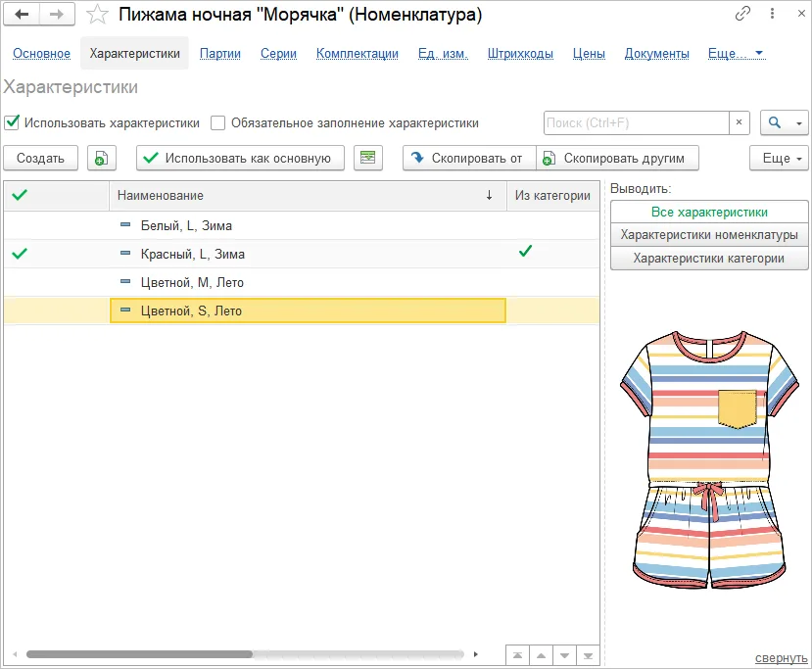812x669 pixels.
Task: Sort list by the checkmark column header
Action: 57,196
